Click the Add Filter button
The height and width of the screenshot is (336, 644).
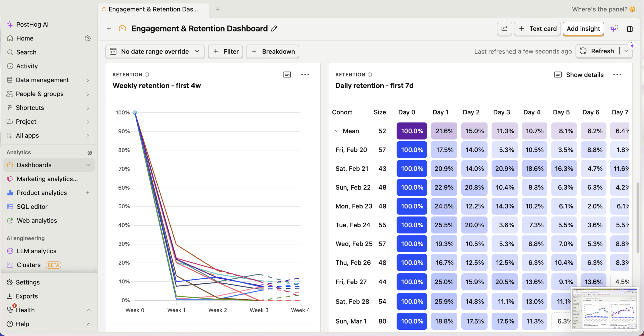226,52
